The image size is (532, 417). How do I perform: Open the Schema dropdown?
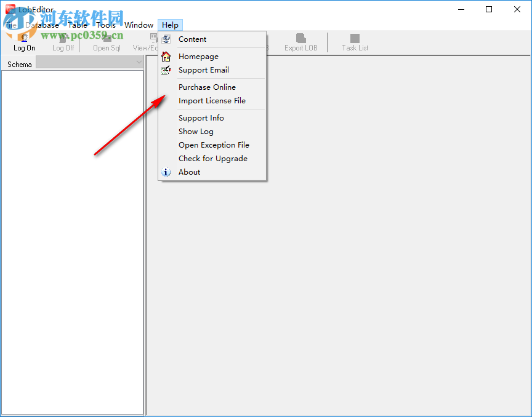[x=138, y=62]
